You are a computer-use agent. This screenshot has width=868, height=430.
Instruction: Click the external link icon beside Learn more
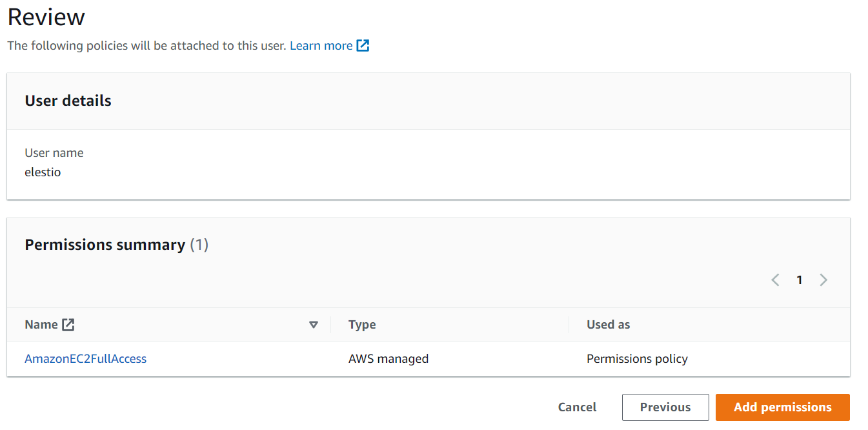tap(363, 46)
